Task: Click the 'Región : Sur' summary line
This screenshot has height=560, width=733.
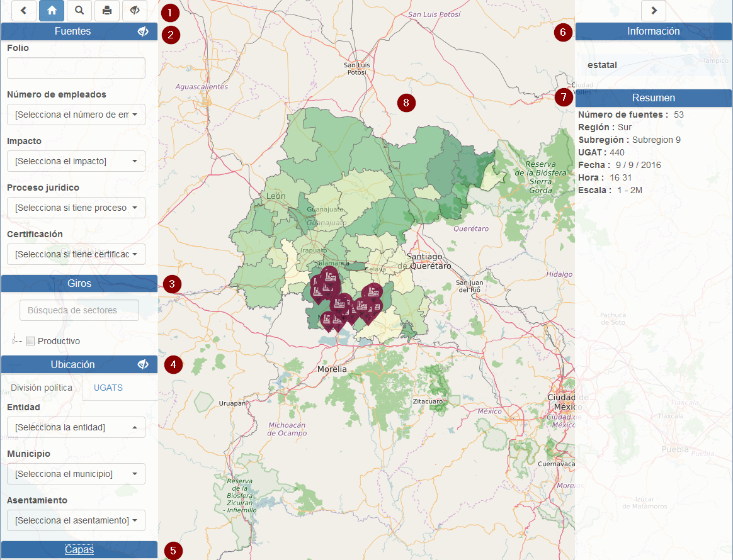Action: coord(605,127)
